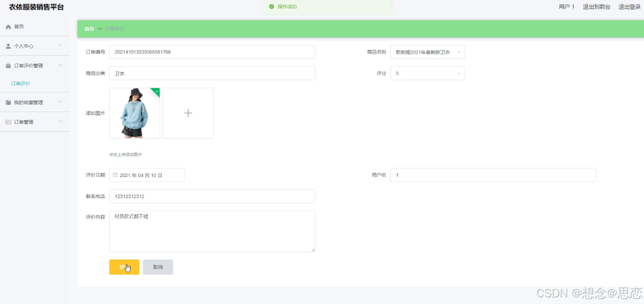Expand the 个人中心 menu chevron

coord(60,46)
